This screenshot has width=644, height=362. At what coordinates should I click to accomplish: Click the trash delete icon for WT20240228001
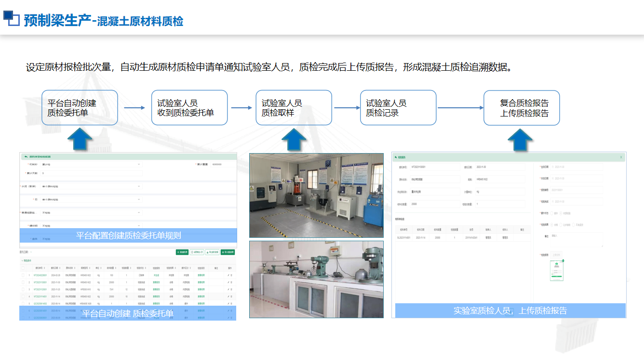coord(232,275)
